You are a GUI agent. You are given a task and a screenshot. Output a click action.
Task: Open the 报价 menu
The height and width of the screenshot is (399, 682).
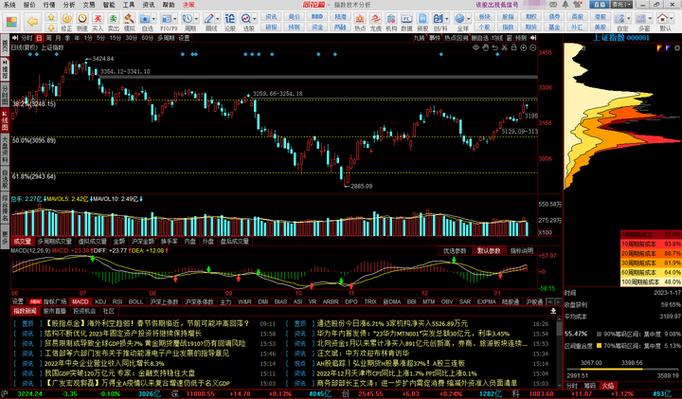click(29, 5)
